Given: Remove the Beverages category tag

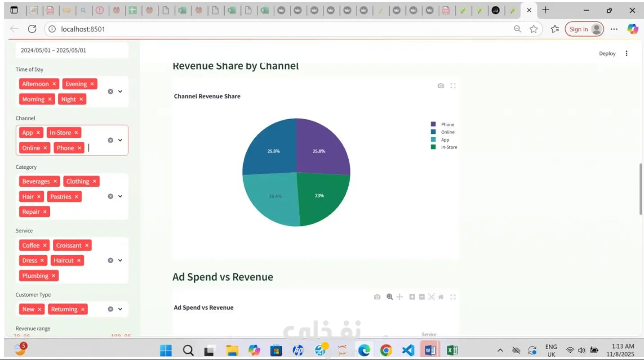Looking at the screenshot, I should point(55,182).
